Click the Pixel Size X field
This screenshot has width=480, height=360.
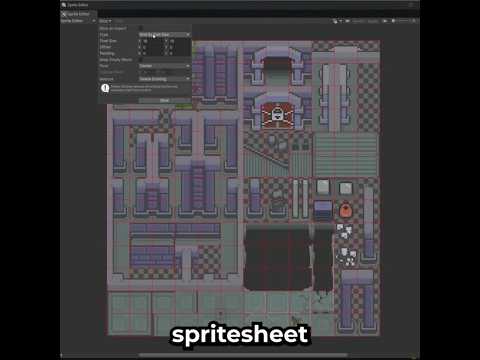pos(153,41)
